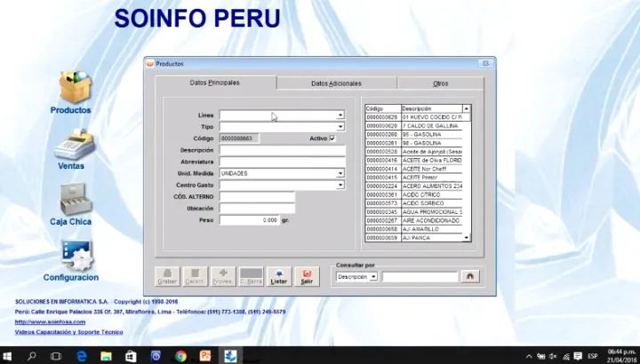Viewport: 640px width, 364px height.
Task: Click the Peso value field
Action: pos(250,220)
